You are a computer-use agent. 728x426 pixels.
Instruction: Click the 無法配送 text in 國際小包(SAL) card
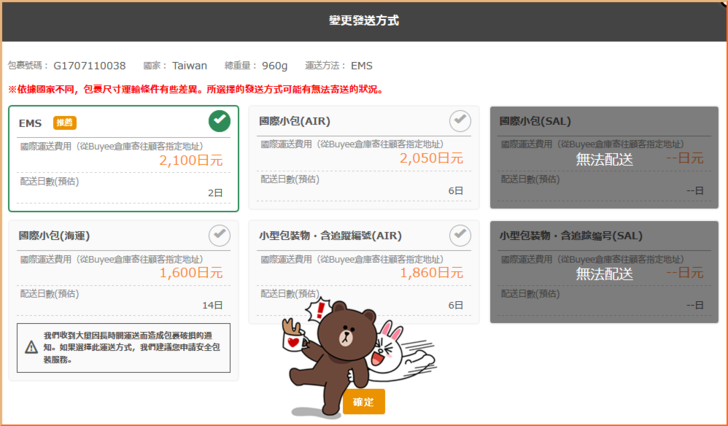click(x=604, y=160)
